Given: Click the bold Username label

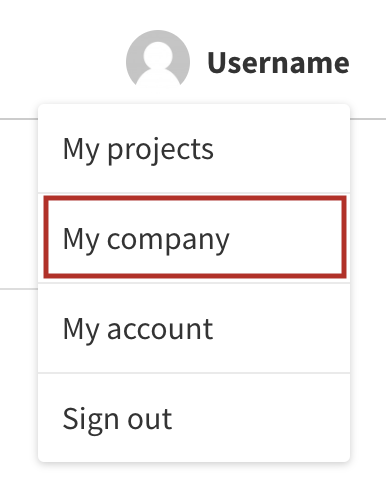Looking at the screenshot, I should coord(278,63).
